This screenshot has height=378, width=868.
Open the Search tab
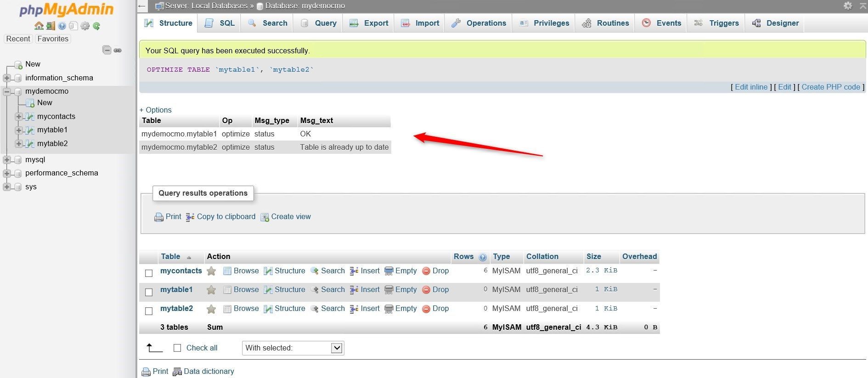coord(268,23)
